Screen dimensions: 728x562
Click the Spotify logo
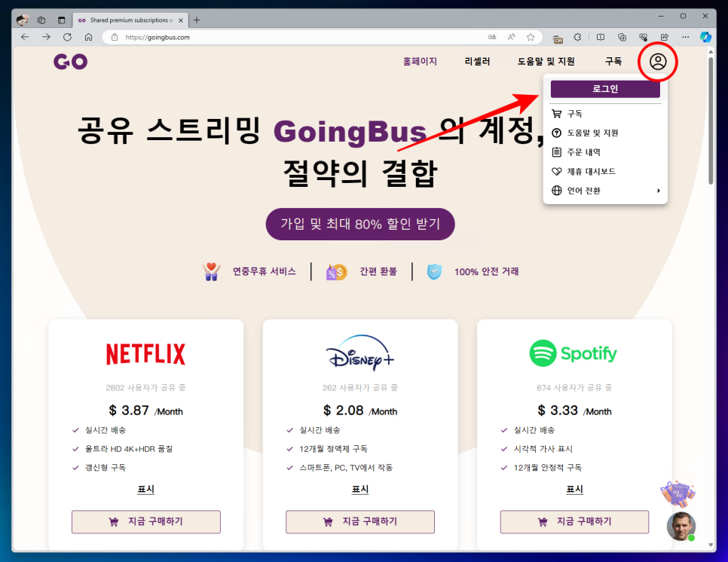point(573,353)
